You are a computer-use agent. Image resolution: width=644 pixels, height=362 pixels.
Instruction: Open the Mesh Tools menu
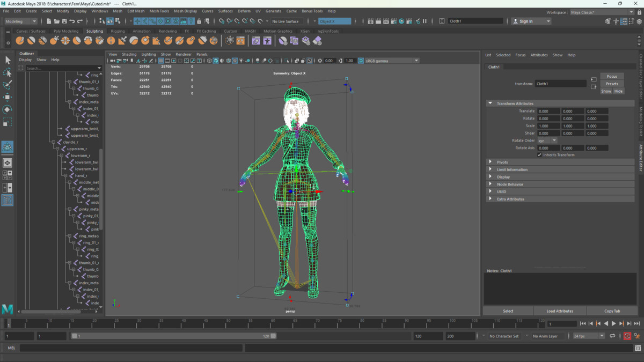(159, 11)
